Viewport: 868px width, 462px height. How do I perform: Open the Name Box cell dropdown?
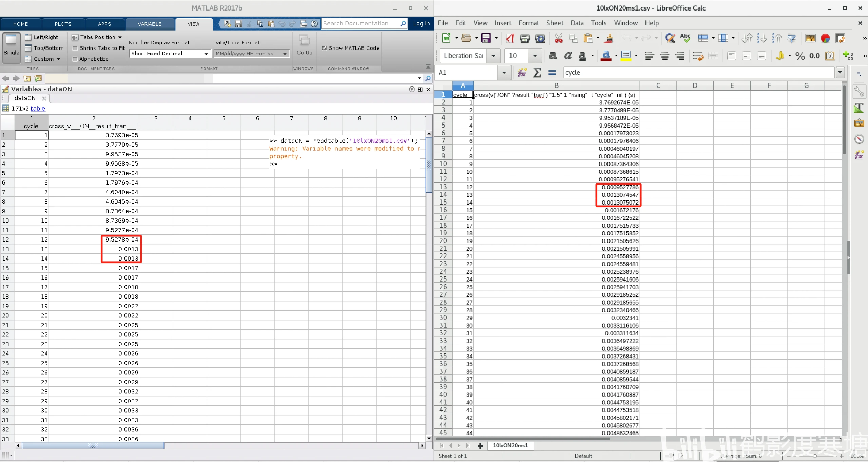504,73
